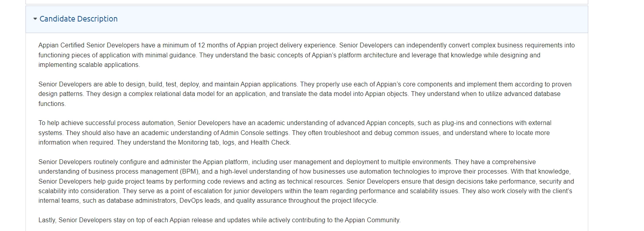
Task: Select the paragraph starting 'Senior Developers routinely configure'
Action: [x=306, y=181]
